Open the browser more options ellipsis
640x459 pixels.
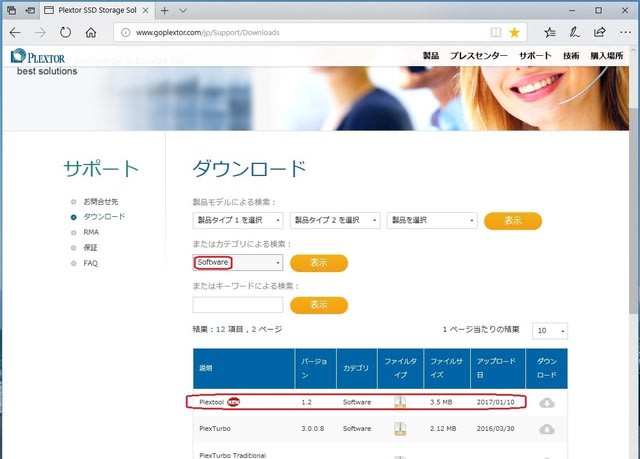625,32
